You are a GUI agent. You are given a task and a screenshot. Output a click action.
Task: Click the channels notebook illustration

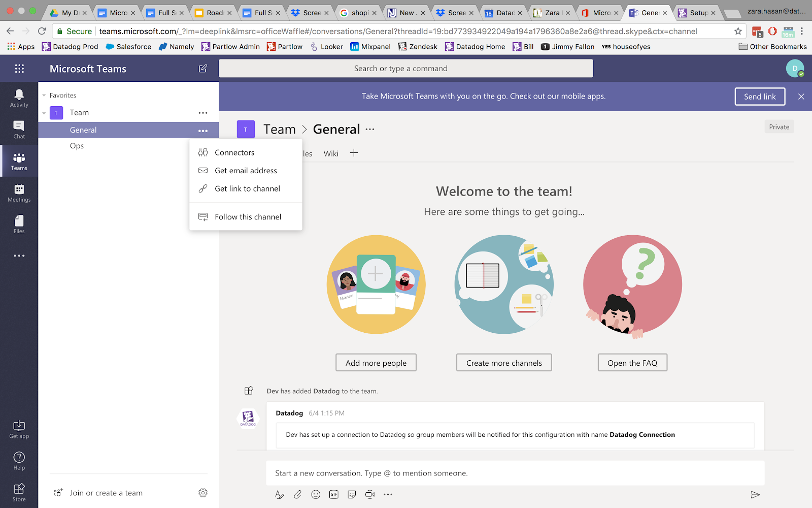coord(504,284)
